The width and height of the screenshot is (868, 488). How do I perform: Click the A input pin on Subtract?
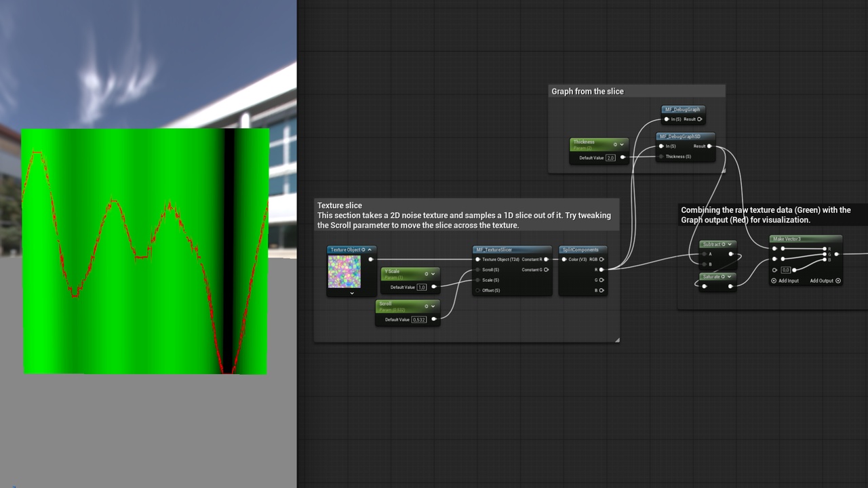tap(704, 254)
